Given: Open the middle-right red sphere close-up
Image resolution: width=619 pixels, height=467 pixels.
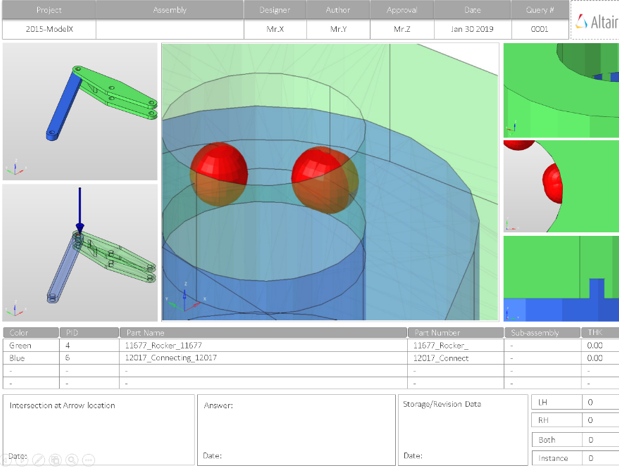Looking at the screenshot, I should click(x=560, y=185).
